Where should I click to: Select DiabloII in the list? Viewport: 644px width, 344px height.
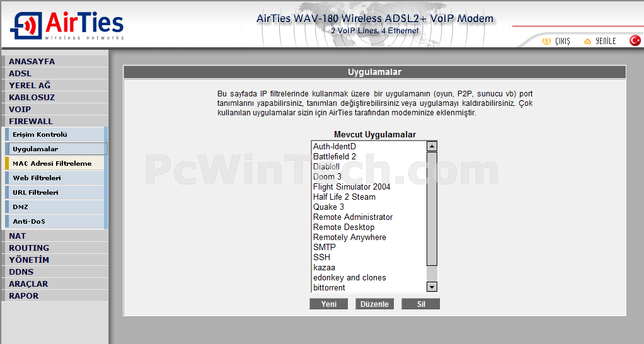tap(369, 167)
